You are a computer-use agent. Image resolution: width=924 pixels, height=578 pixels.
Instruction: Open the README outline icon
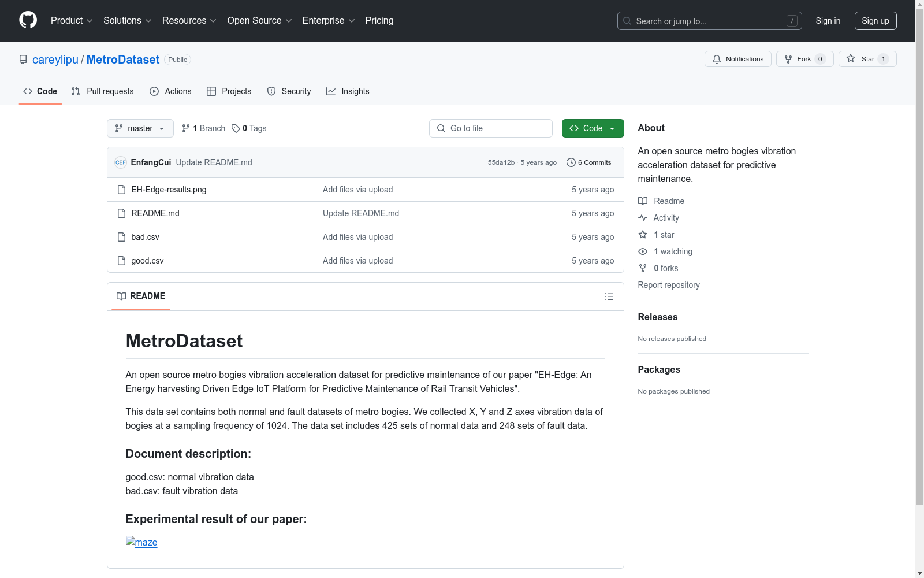(609, 297)
